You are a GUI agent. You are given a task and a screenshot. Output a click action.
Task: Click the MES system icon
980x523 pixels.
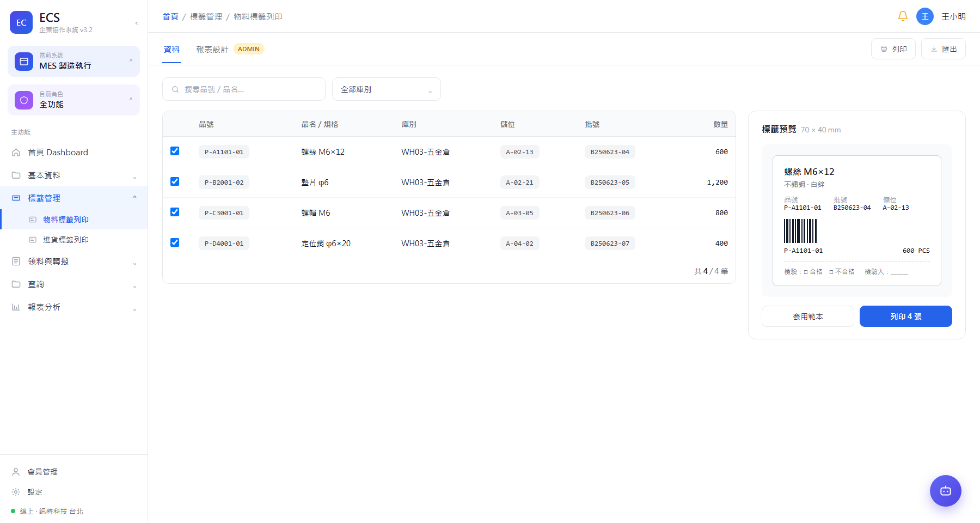[x=24, y=62]
